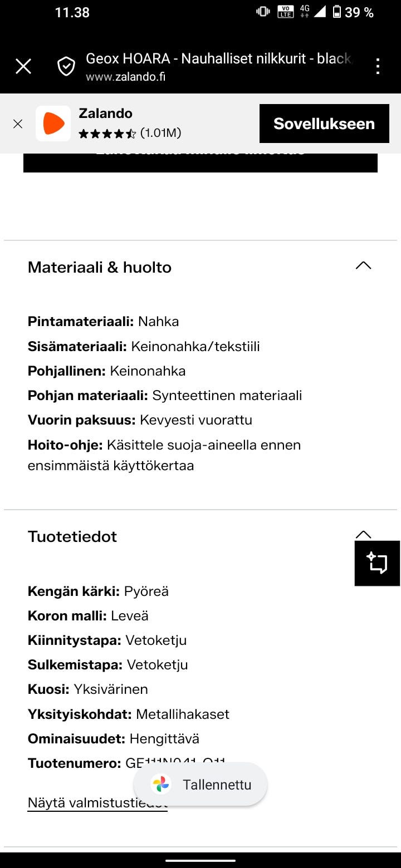Close the Zalando browser tab
This screenshot has height=868, width=401.
pyautogui.click(x=23, y=66)
